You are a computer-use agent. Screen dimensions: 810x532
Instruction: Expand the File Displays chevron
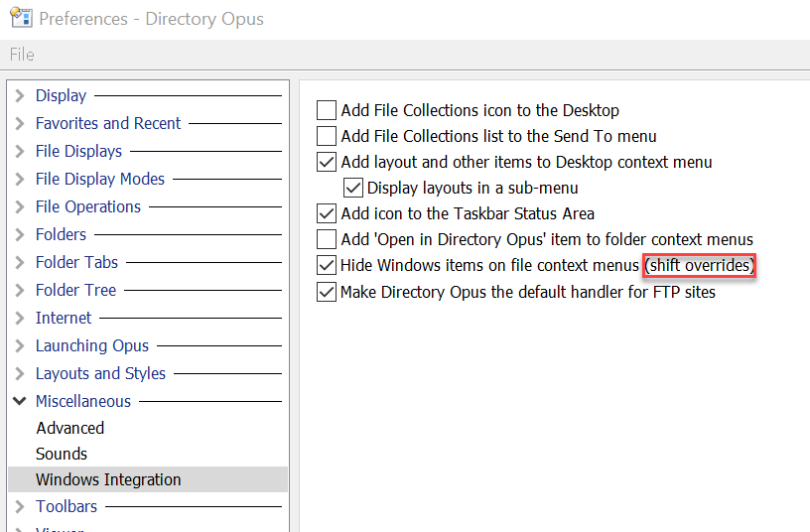tap(20, 151)
